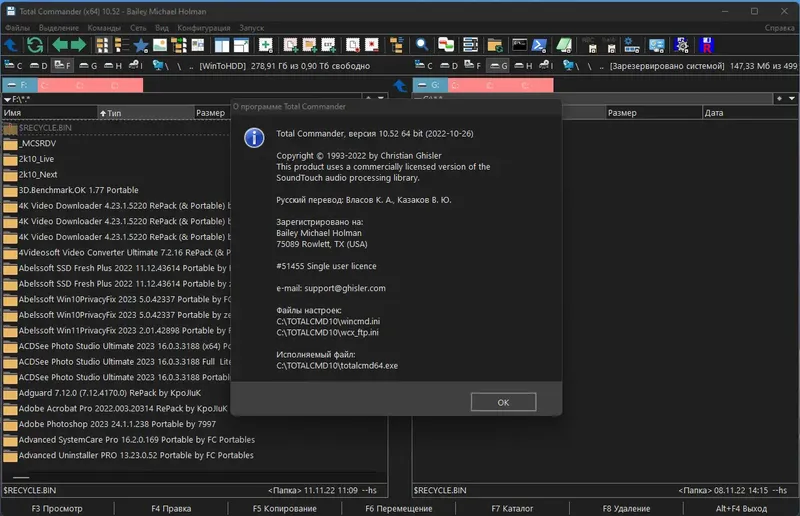Open the green notepad icon
800x516 pixels.
(x=564, y=45)
